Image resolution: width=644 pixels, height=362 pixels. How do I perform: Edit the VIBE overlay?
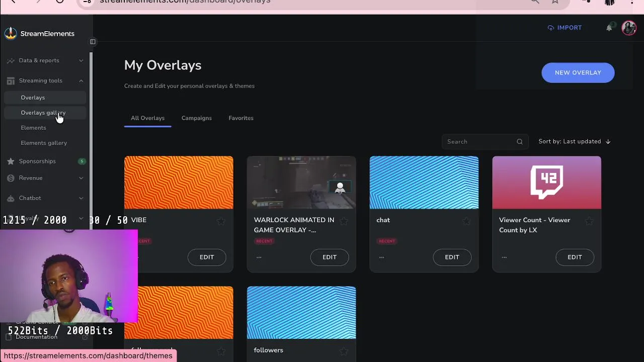(x=207, y=257)
